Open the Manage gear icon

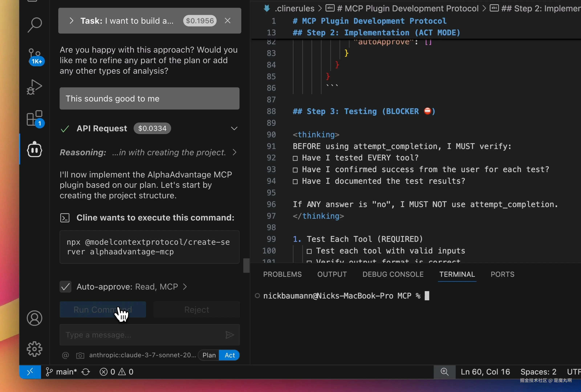[x=34, y=349]
